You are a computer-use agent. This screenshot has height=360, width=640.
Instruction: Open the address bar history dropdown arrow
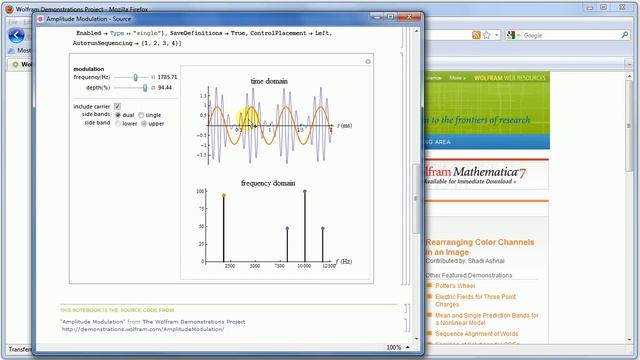coord(496,36)
